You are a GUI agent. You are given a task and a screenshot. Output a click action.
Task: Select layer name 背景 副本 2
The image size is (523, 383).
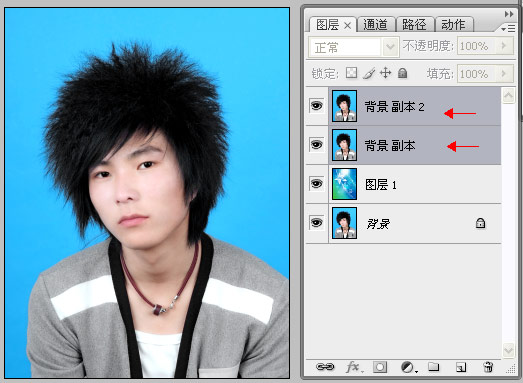point(395,107)
